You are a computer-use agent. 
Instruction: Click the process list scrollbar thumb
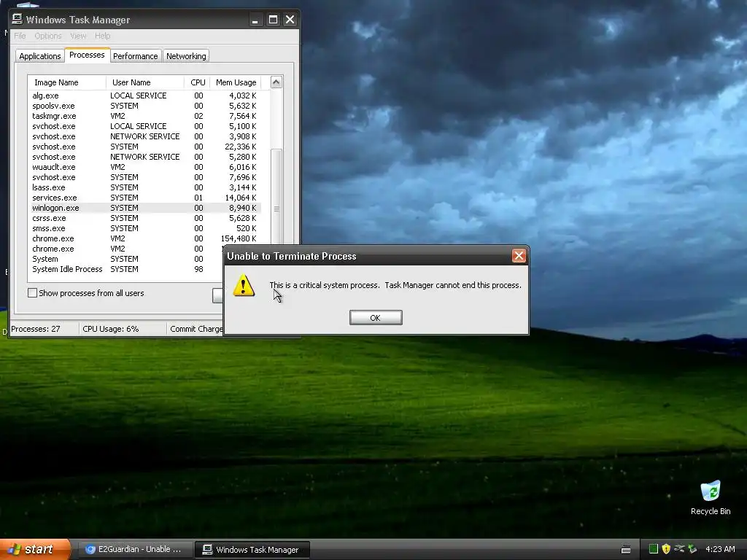[276, 209]
